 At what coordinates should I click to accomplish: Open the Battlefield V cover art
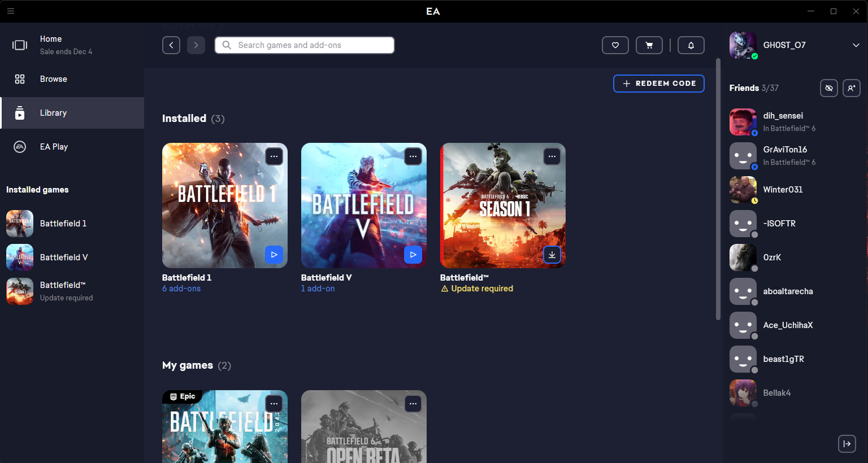coord(364,206)
